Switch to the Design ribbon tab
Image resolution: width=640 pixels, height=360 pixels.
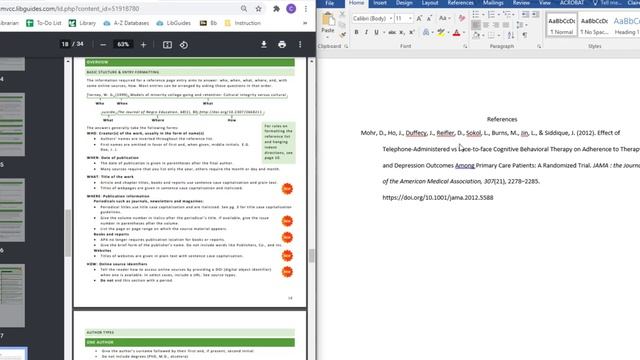point(404,3)
